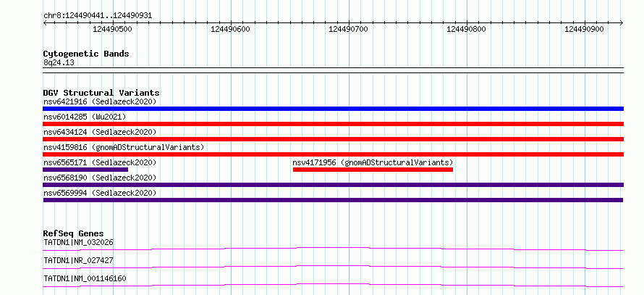Open nsv6434124 (Sedlazeck2020) label
644x295 pixels.
point(100,132)
